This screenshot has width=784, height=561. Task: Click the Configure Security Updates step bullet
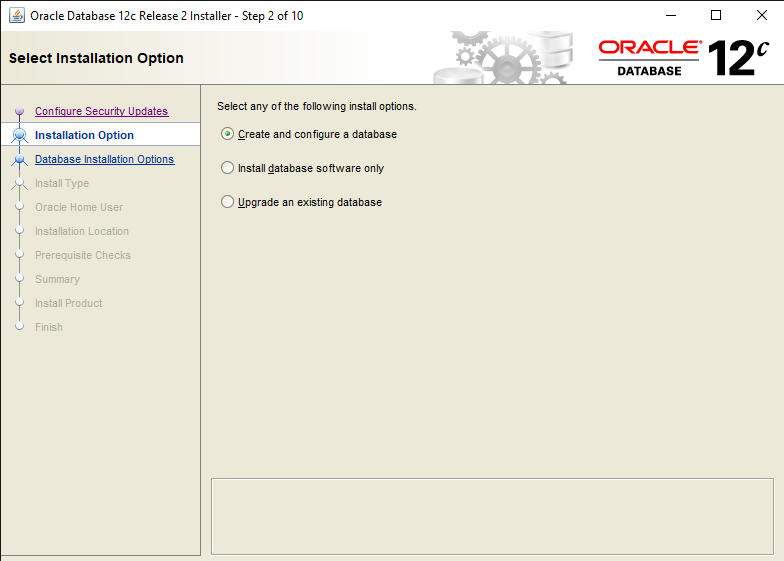coord(20,110)
